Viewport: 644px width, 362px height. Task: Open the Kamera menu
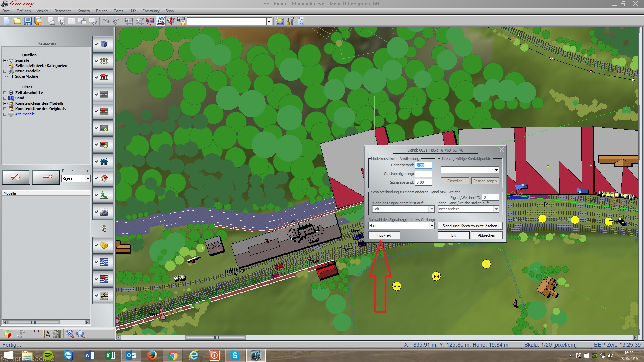84,11
